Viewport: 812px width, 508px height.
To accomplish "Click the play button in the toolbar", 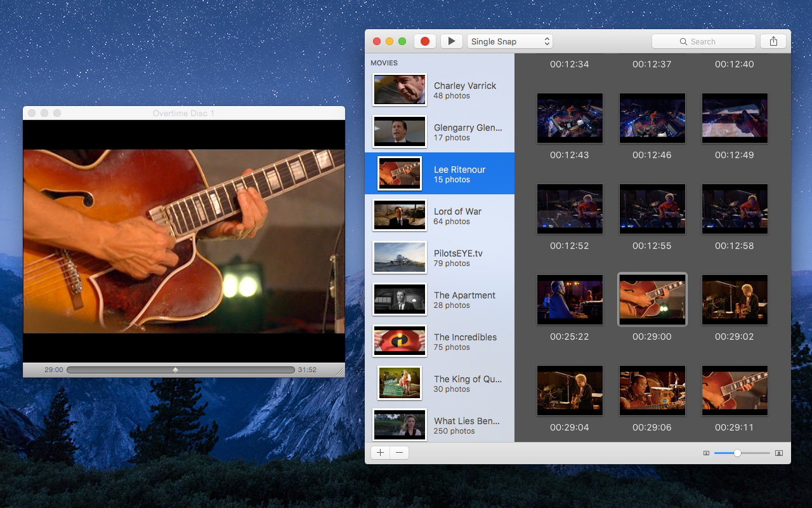I will pos(451,41).
